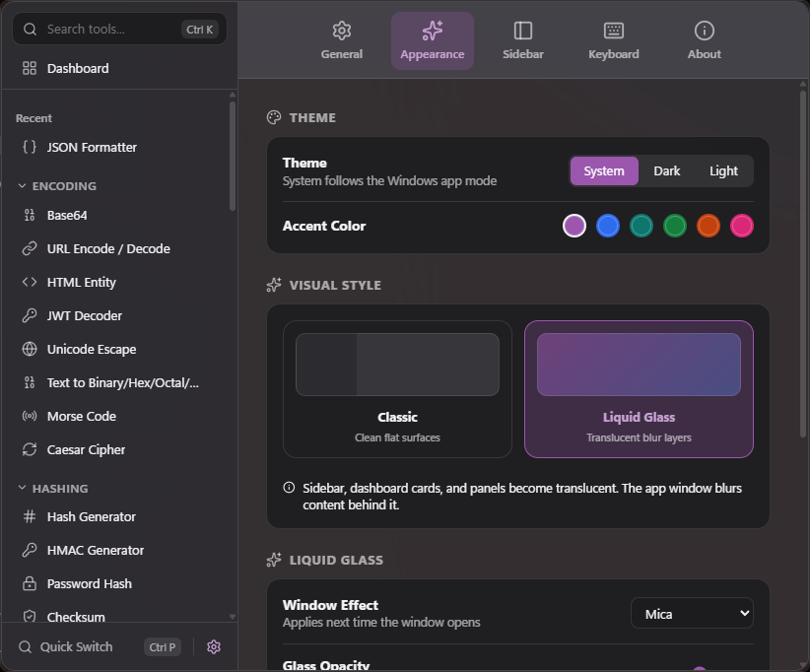
Task: Click the Caesar Cipher rotate icon
Action: [x=30, y=450]
